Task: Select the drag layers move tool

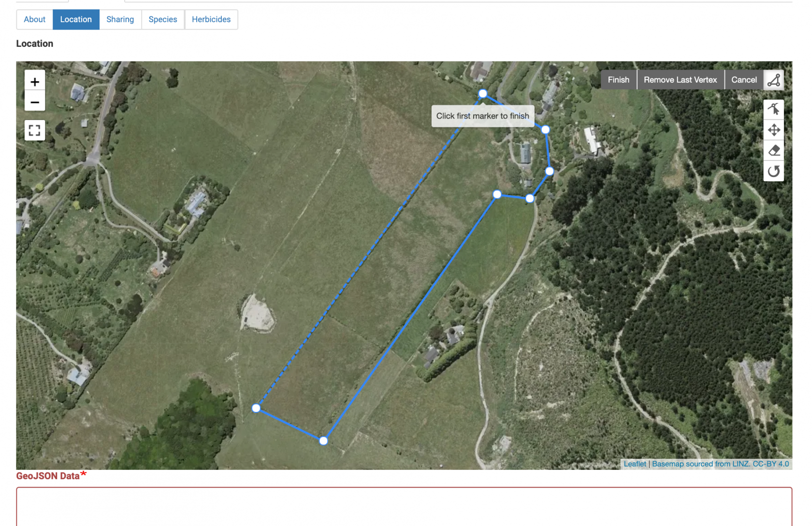Action: (x=773, y=130)
